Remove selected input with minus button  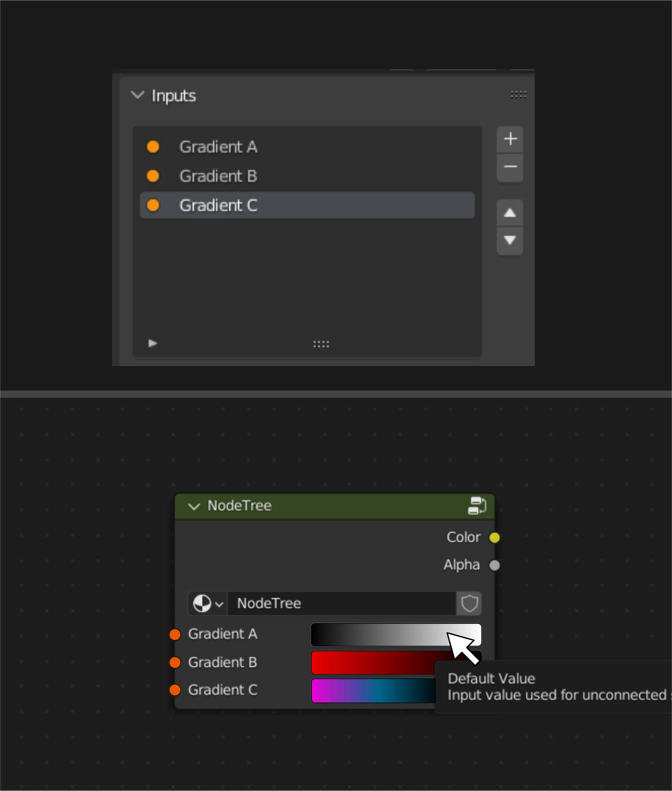point(510,167)
